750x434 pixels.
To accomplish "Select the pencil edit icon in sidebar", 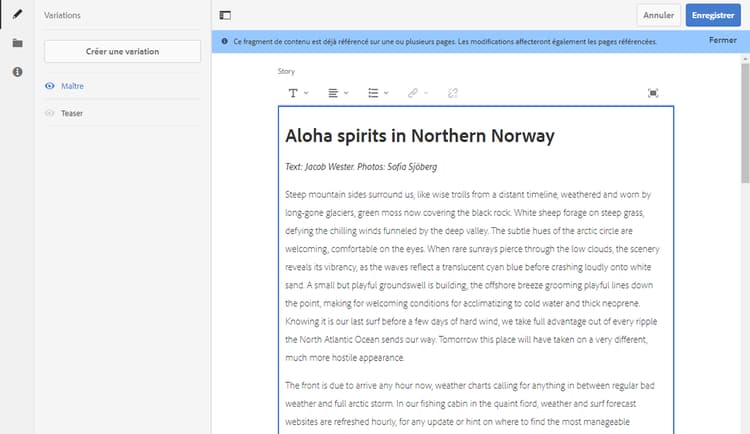I will tap(17, 14).
